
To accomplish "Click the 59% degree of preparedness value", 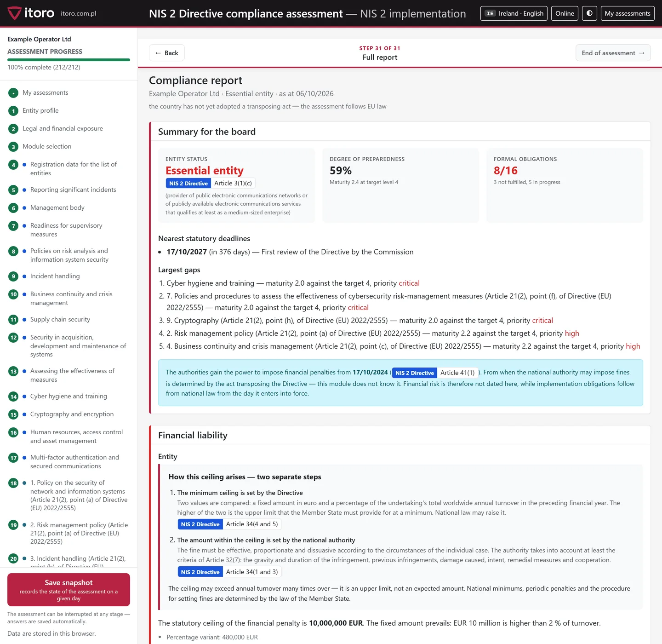I will 341,171.
